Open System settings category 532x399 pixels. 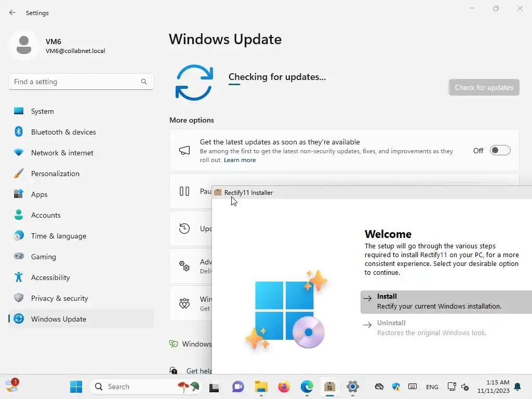click(x=81, y=111)
